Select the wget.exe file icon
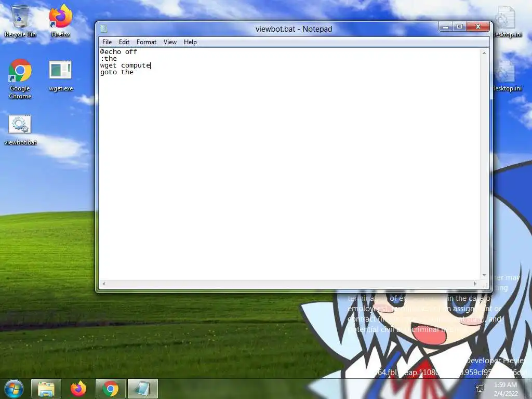 (61, 76)
